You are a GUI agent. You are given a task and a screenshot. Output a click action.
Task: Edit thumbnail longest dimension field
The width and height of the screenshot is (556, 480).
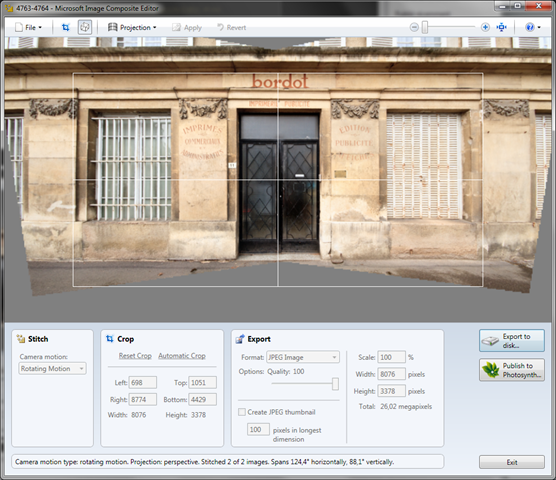pos(258,429)
